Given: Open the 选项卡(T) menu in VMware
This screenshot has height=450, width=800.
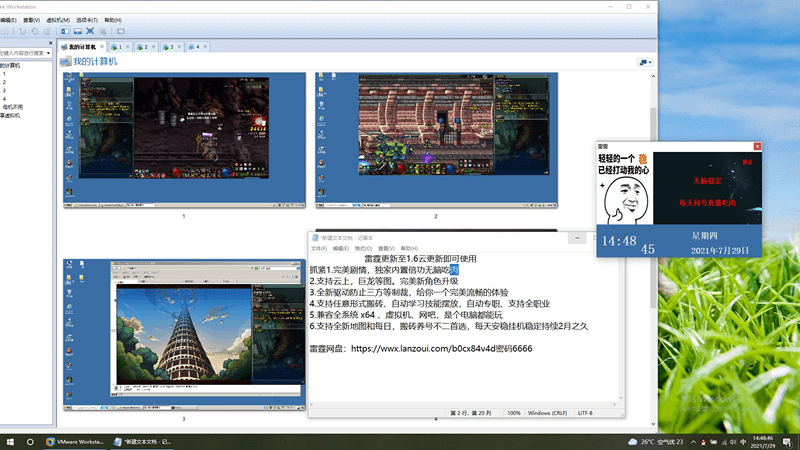Looking at the screenshot, I should [87, 20].
